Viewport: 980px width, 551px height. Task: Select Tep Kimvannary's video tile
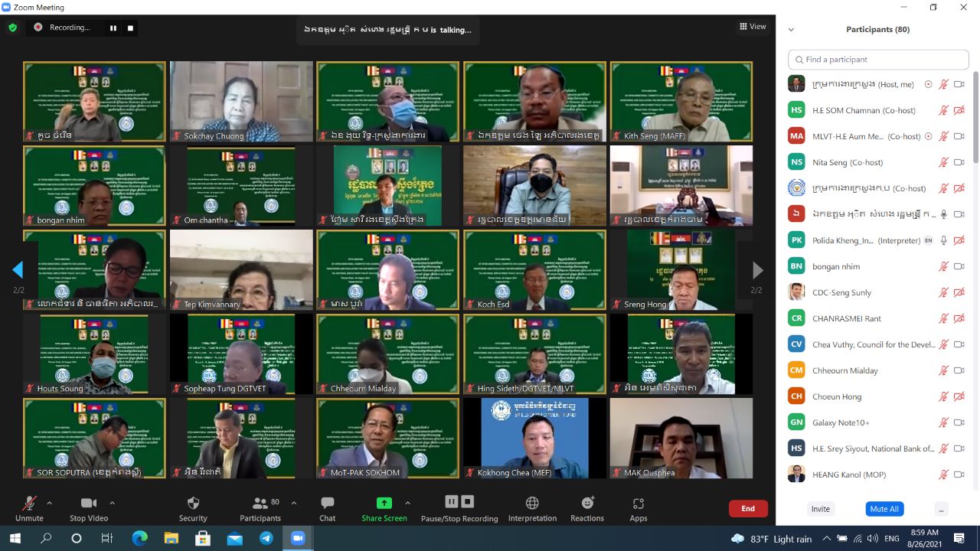pyautogui.click(x=241, y=270)
